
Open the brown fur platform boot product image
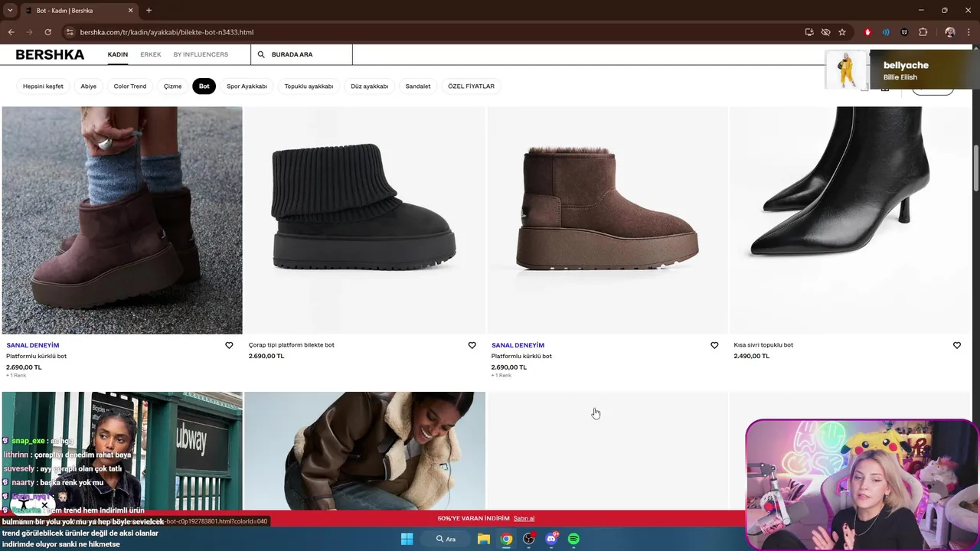(x=607, y=220)
